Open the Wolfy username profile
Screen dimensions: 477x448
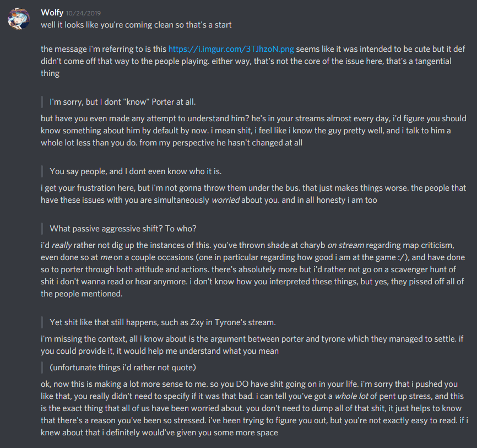tap(52, 13)
